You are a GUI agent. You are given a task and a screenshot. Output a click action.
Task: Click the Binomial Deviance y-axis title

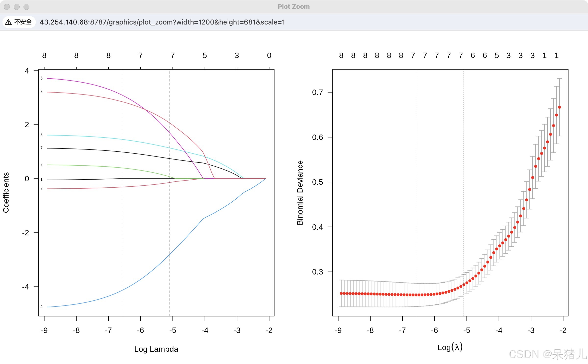pyautogui.click(x=300, y=193)
